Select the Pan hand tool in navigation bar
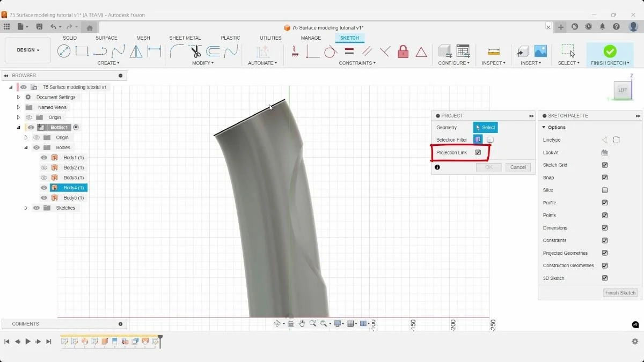 (x=302, y=323)
